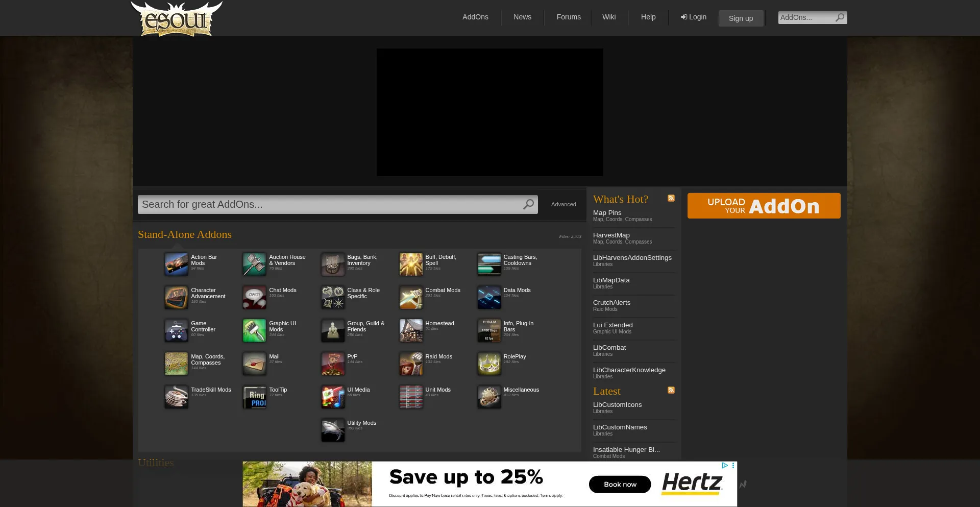Click the Upload Your AddOn button

[x=764, y=206]
